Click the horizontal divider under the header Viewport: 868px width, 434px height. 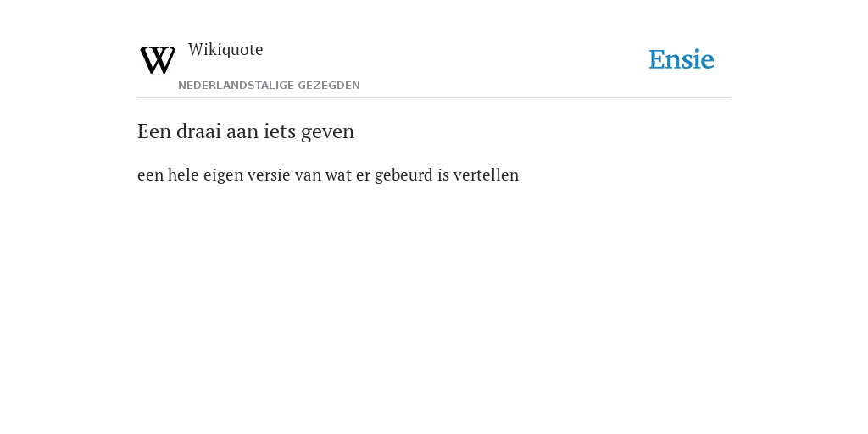[434, 98]
